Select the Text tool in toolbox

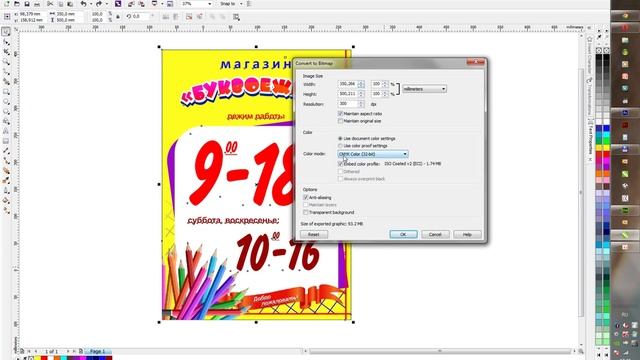click(x=6, y=131)
